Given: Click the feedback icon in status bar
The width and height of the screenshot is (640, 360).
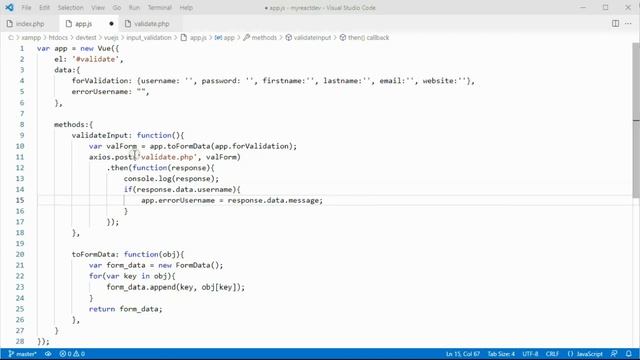Looking at the screenshot, I should (614, 354).
